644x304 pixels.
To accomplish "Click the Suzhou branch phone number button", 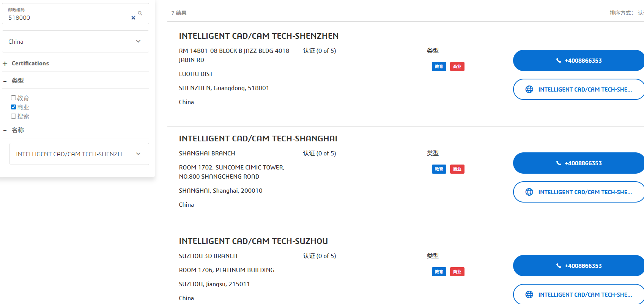I will pyautogui.click(x=578, y=266).
